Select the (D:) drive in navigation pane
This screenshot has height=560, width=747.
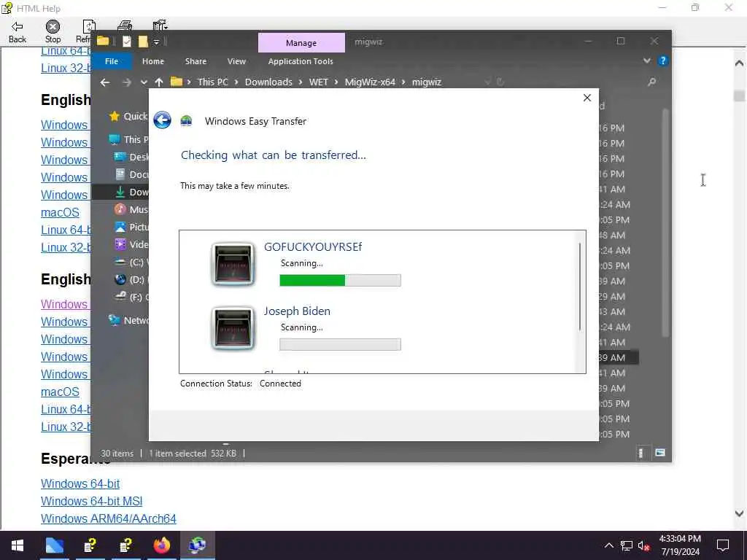pos(131,279)
